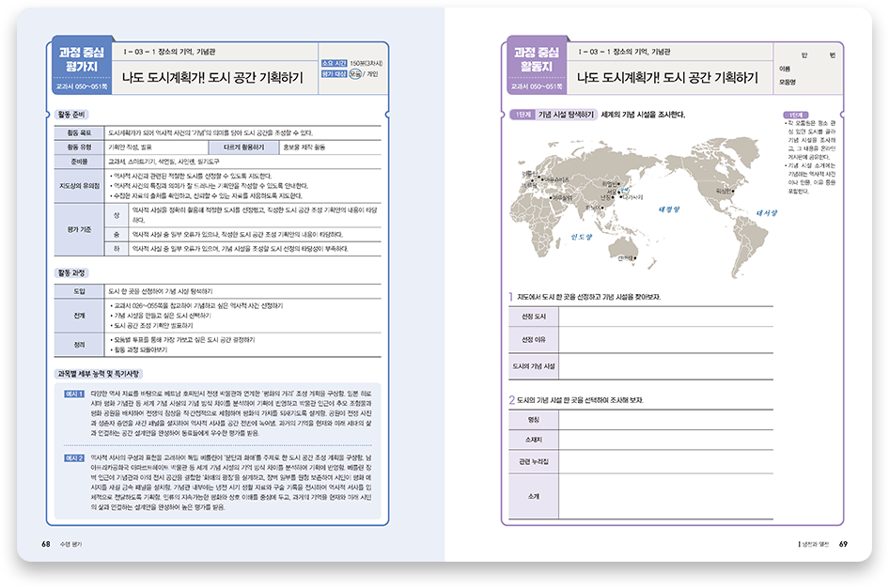Click the '이름' label in the name box
Screen dimensions: 889x588
pos(785,69)
